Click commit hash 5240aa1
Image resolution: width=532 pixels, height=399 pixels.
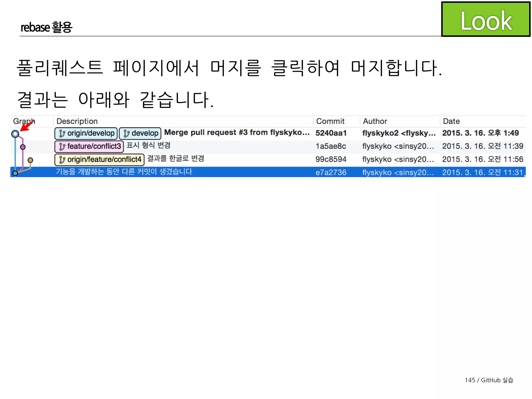[331, 133]
